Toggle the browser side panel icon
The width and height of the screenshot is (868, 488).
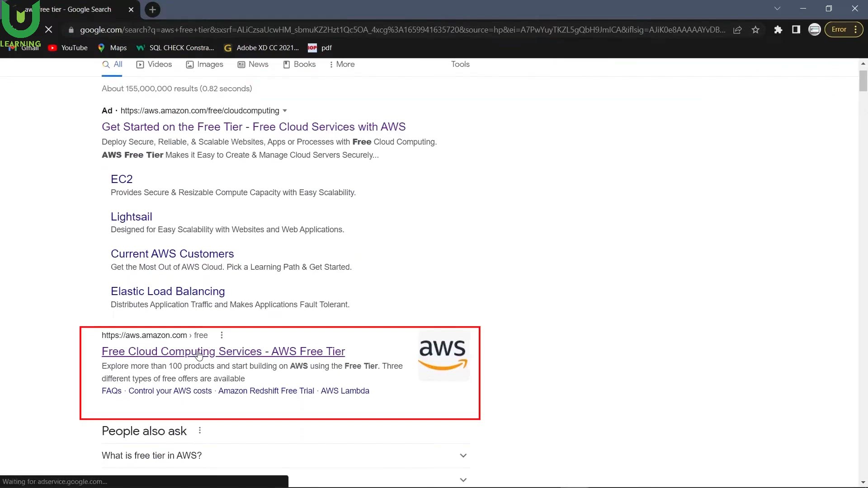coord(796,30)
